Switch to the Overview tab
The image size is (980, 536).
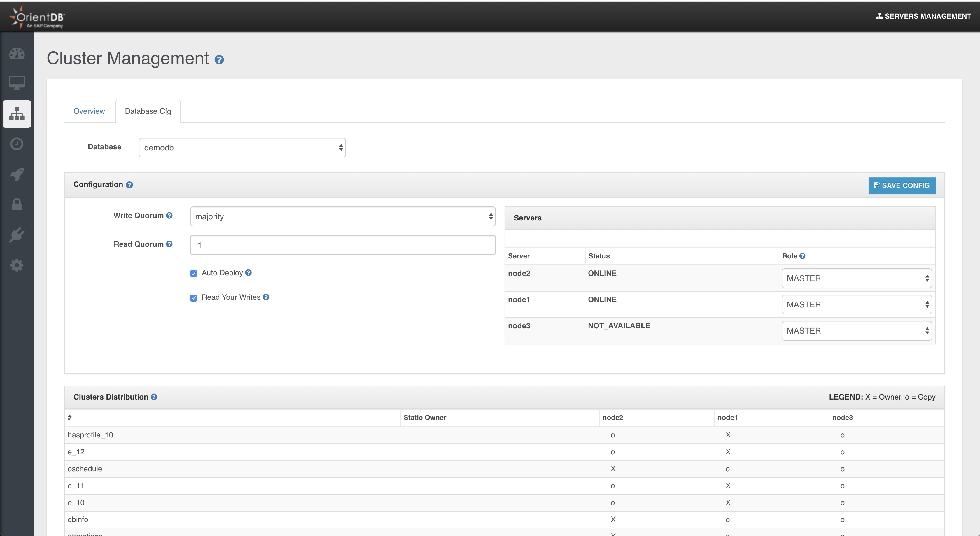(x=89, y=111)
